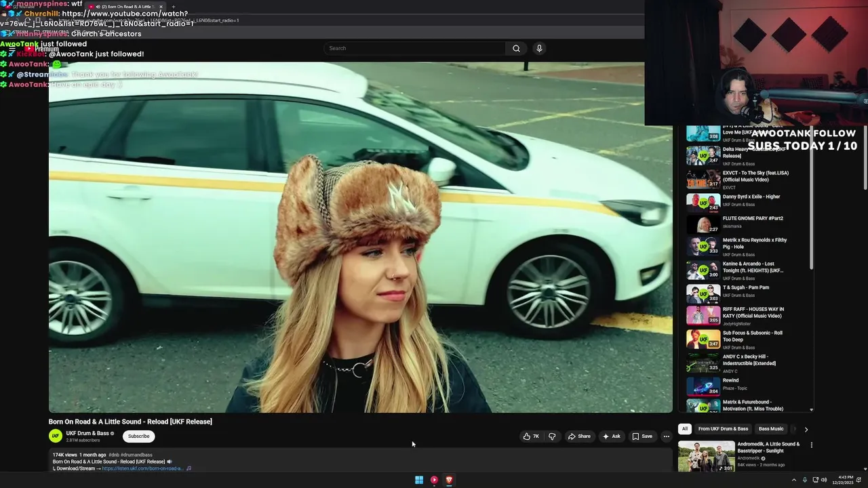Click the main video player
This screenshot has width=868, height=488.
(x=360, y=237)
